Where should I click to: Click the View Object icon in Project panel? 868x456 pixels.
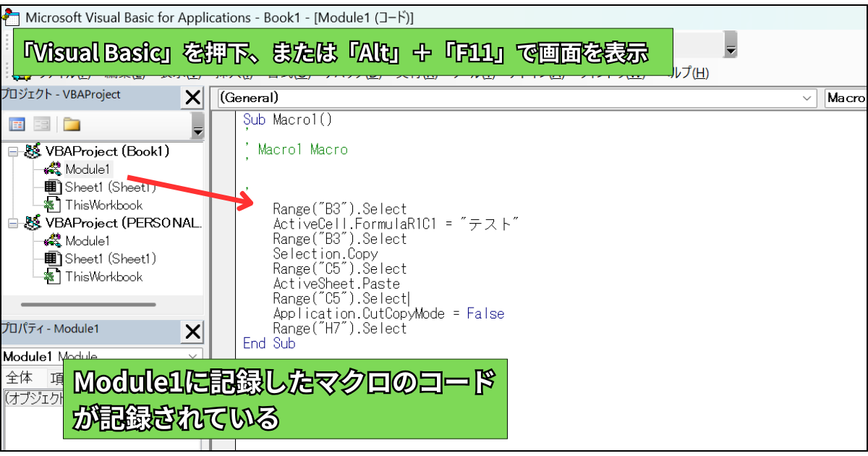point(41,124)
